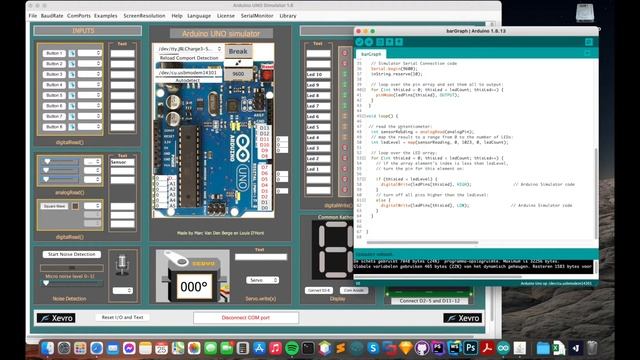The height and width of the screenshot is (360, 640).
Task: Open Photoshop from the Dock
Action: click(471, 348)
